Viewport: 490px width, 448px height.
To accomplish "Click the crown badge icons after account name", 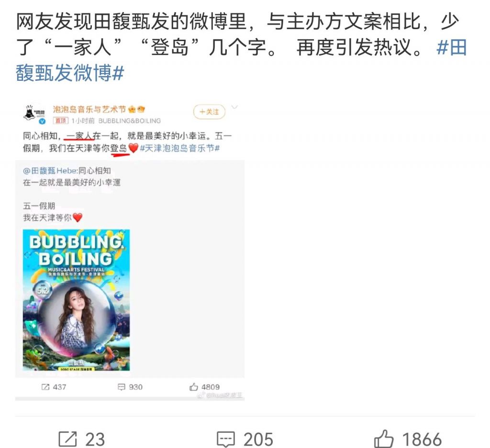I will coord(136,109).
